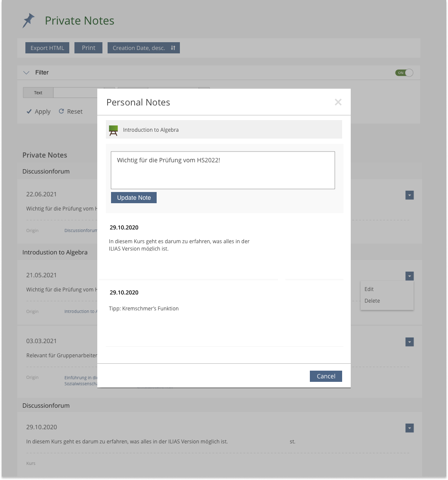Click into the note text area
Screen dimensions: 448x480
[222, 170]
